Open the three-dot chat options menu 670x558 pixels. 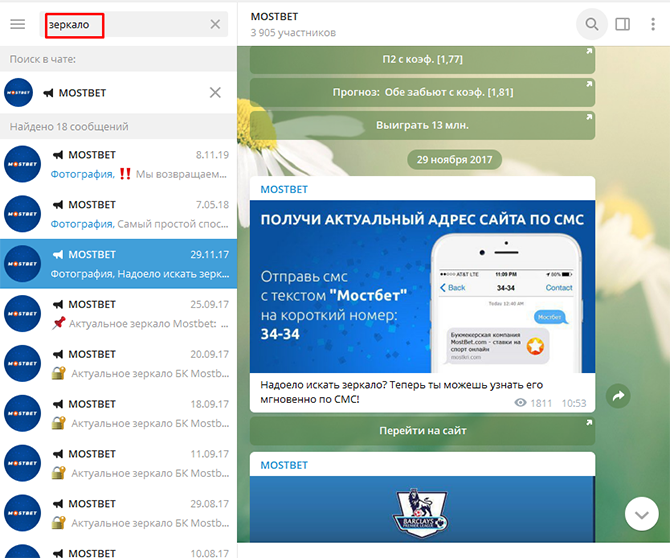[653, 24]
